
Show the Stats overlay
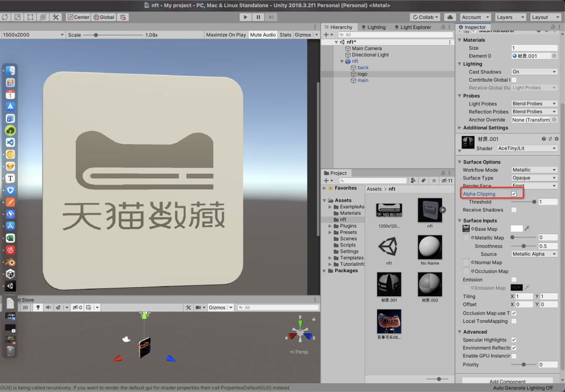pos(286,35)
